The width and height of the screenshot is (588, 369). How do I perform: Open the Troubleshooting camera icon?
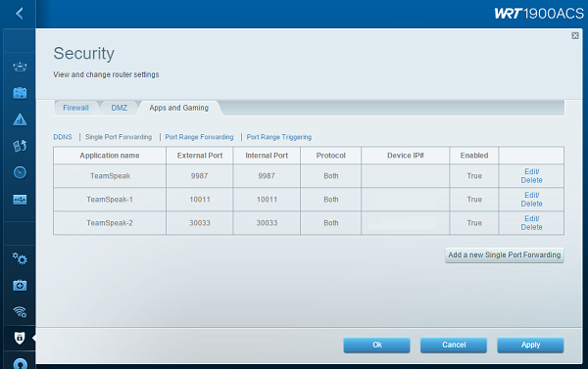20,286
